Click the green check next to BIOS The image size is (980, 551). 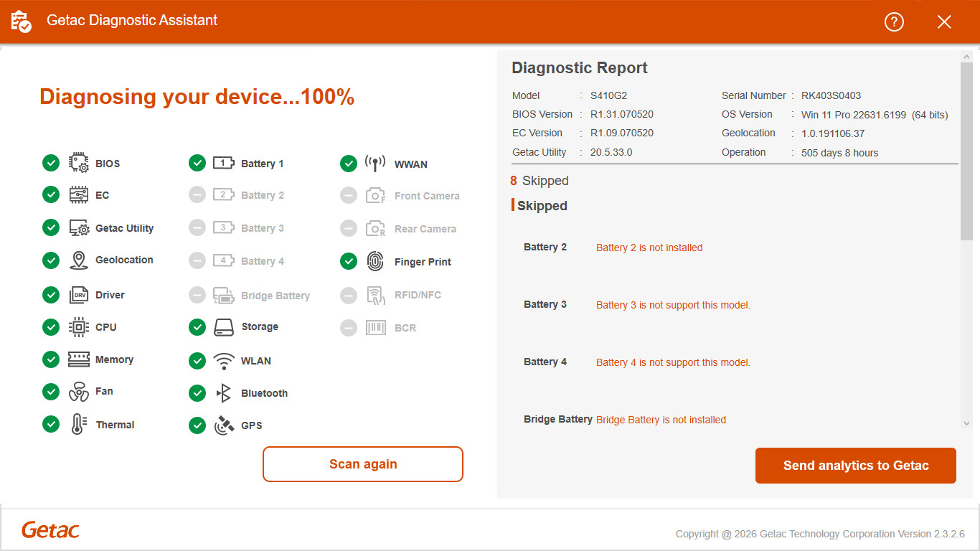click(51, 163)
